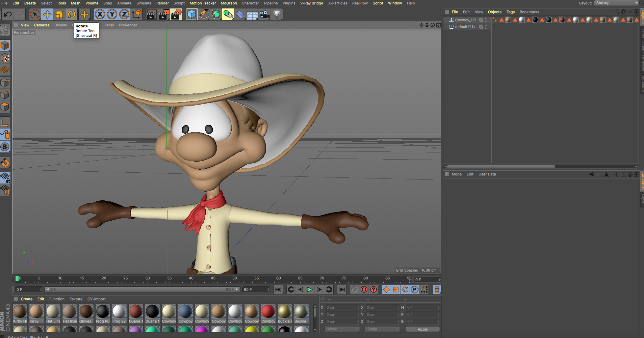
Task: Click the Bend deformer icon
Action: (x=240, y=14)
